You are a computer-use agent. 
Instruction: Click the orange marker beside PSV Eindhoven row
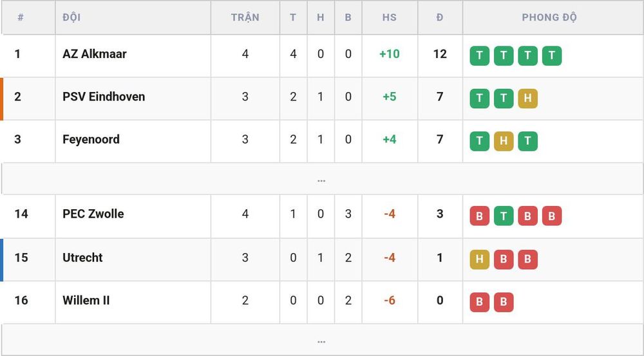(x=2, y=99)
